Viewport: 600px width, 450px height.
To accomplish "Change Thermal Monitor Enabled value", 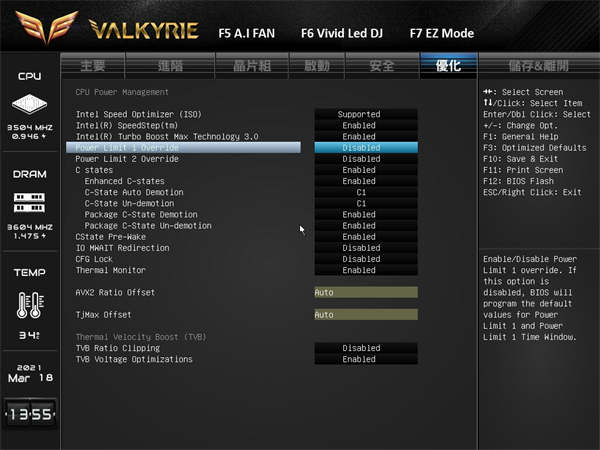I will point(366,270).
